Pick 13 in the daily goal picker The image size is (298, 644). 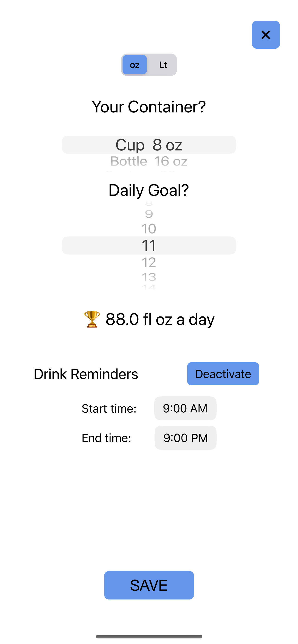click(x=149, y=277)
